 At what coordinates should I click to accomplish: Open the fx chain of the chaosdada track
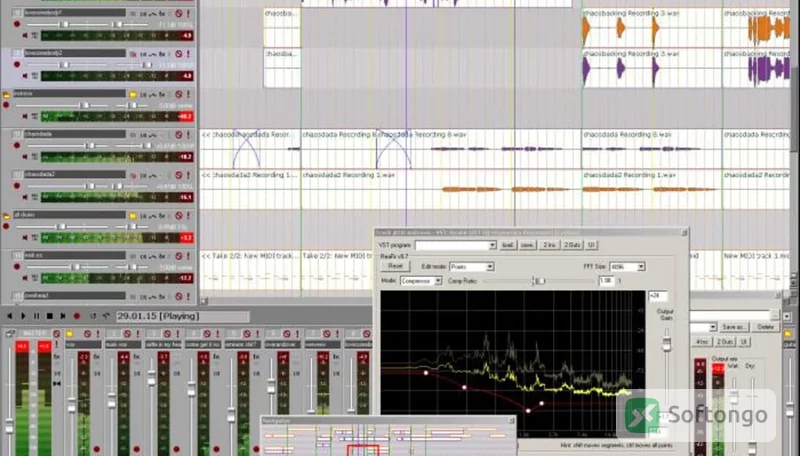click(162, 135)
